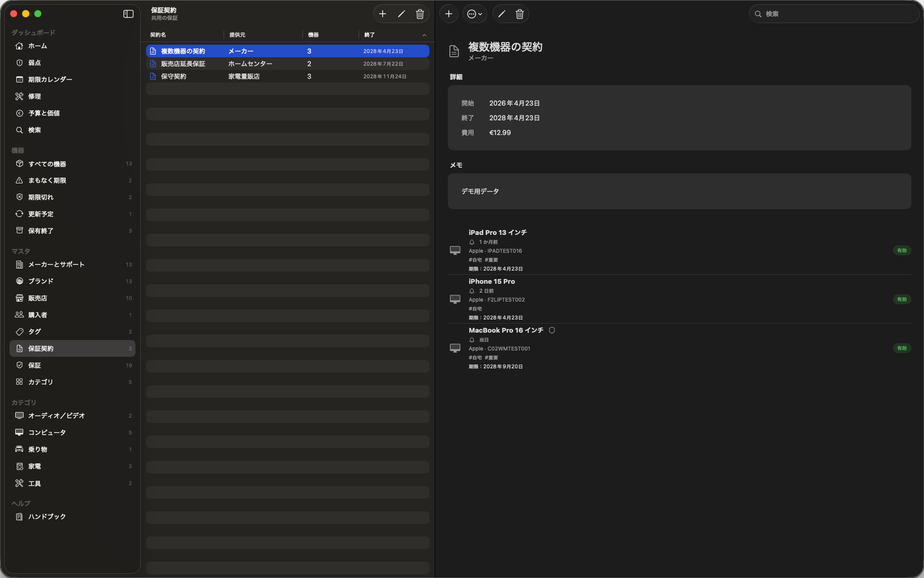Open the ellipsis more-options dropdown
Viewport: 924px width, 578px height.
[475, 14]
